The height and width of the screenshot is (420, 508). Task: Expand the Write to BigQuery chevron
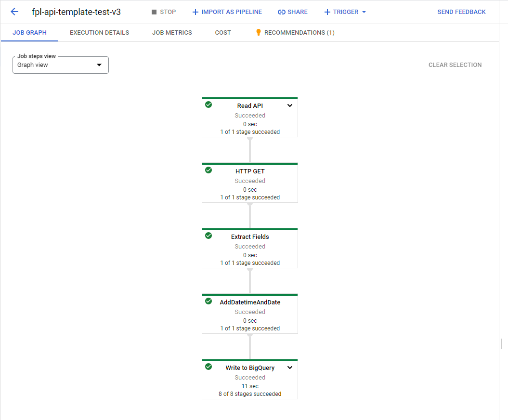click(290, 367)
